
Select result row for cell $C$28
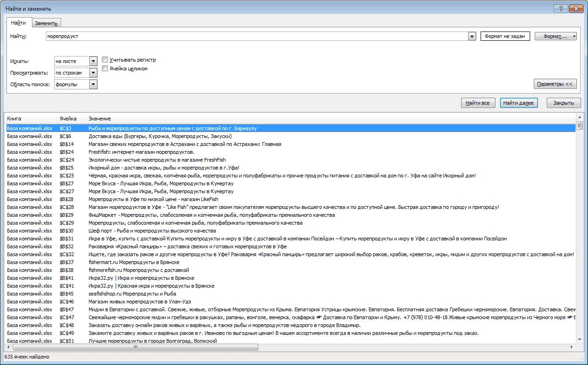click(290, 207)
